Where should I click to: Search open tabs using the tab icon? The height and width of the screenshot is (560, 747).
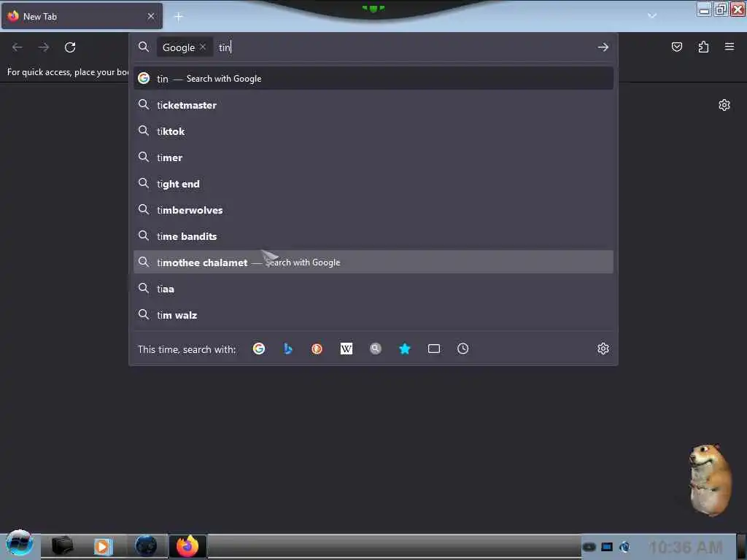(434, 349)
